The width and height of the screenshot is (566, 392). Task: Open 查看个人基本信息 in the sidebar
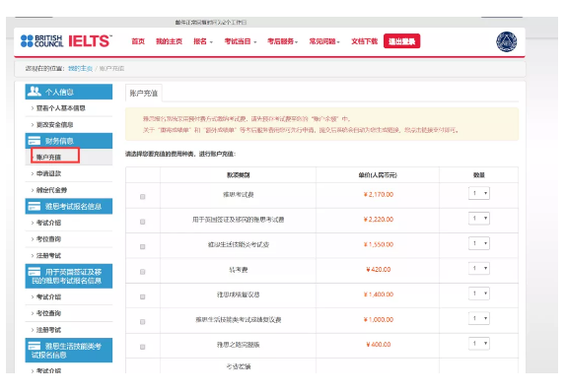click(61, 108)
